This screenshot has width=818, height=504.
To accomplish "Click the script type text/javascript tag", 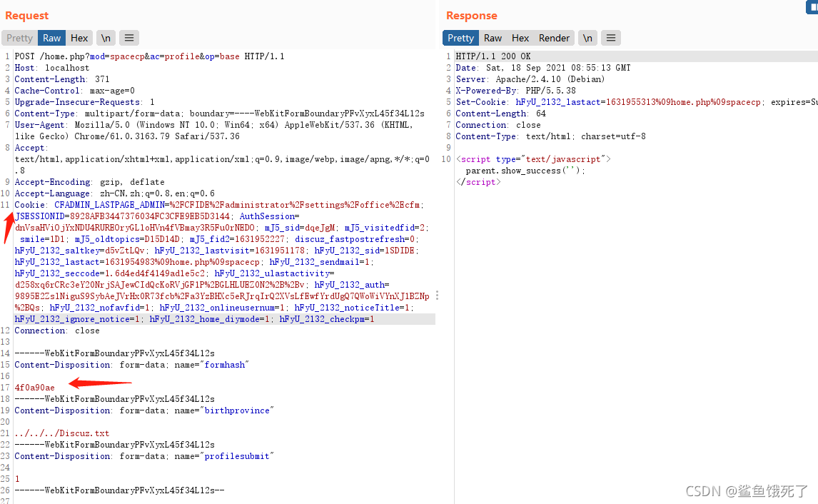I will pyautogui.click(x=533, y=159).
